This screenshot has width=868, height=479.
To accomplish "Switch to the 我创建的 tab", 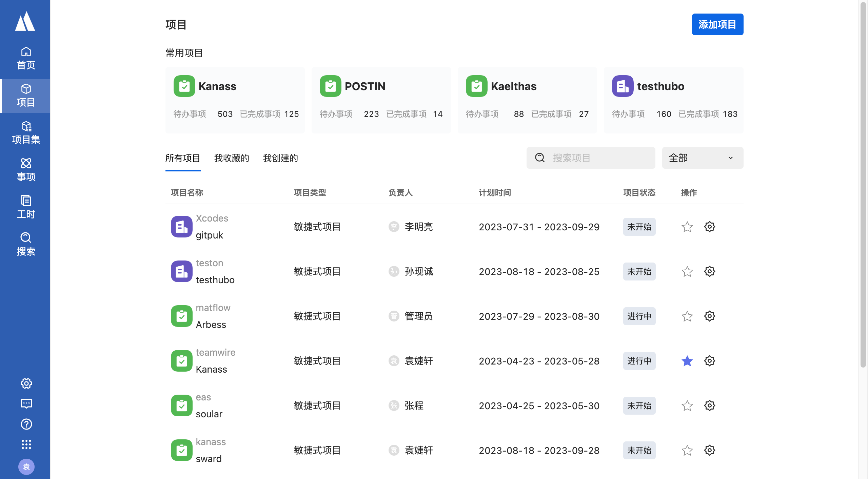I will pos(280,158).
